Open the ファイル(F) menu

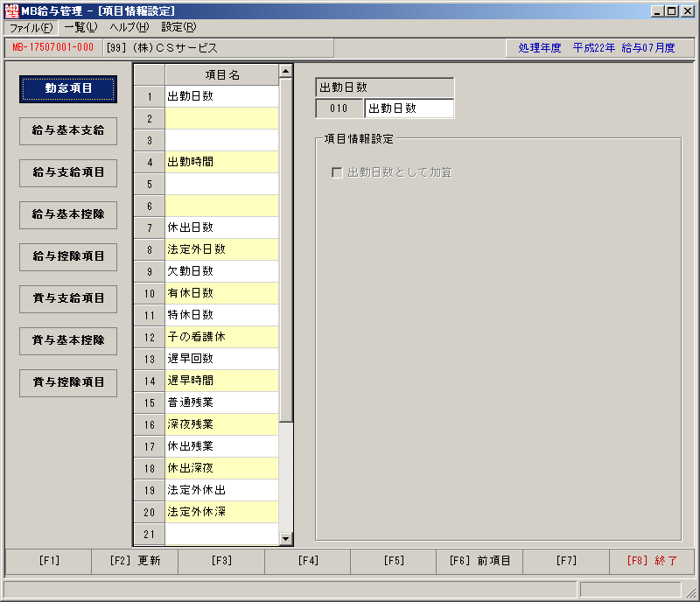coord(31,28)
